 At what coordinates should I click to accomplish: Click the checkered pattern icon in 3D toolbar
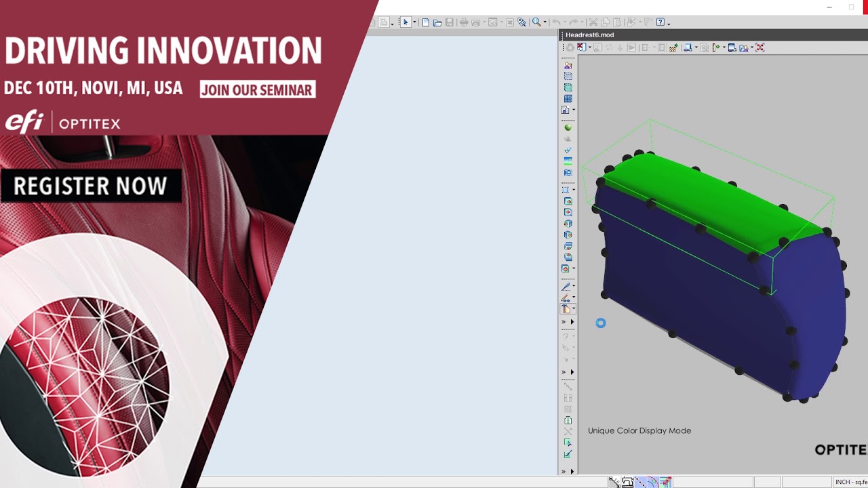pyautogui.click(x=674, y=47)
